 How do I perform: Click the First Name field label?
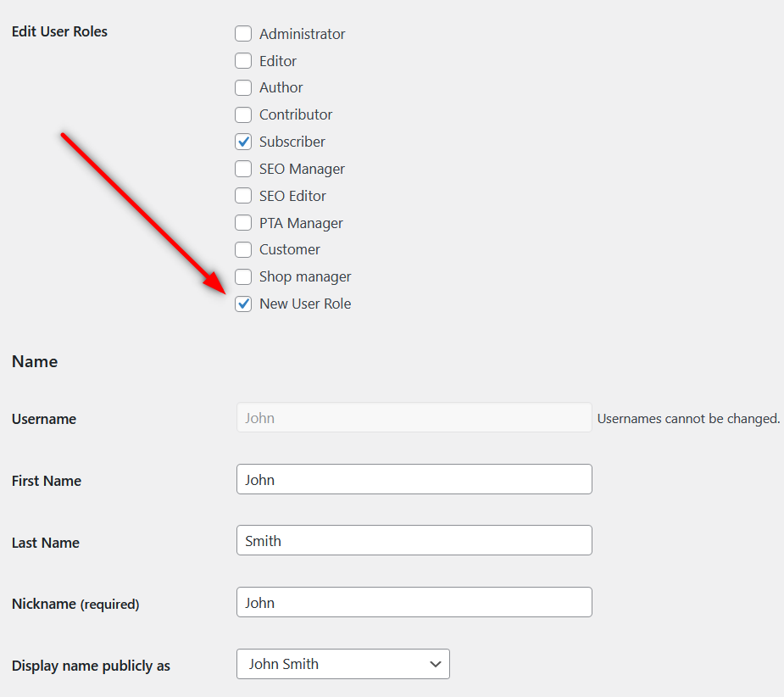(x=47, y=481)
